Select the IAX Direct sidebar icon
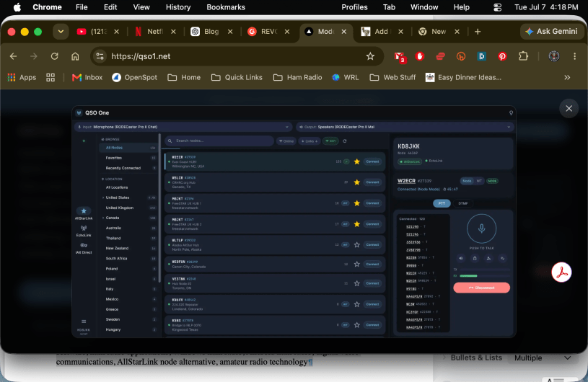The image size is (588, 382). (84, 245)
